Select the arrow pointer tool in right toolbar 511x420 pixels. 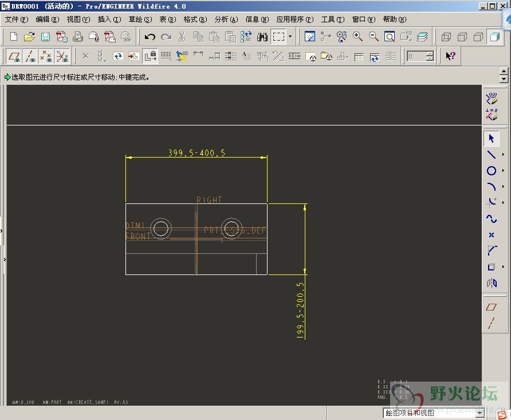tap(492, 138)
